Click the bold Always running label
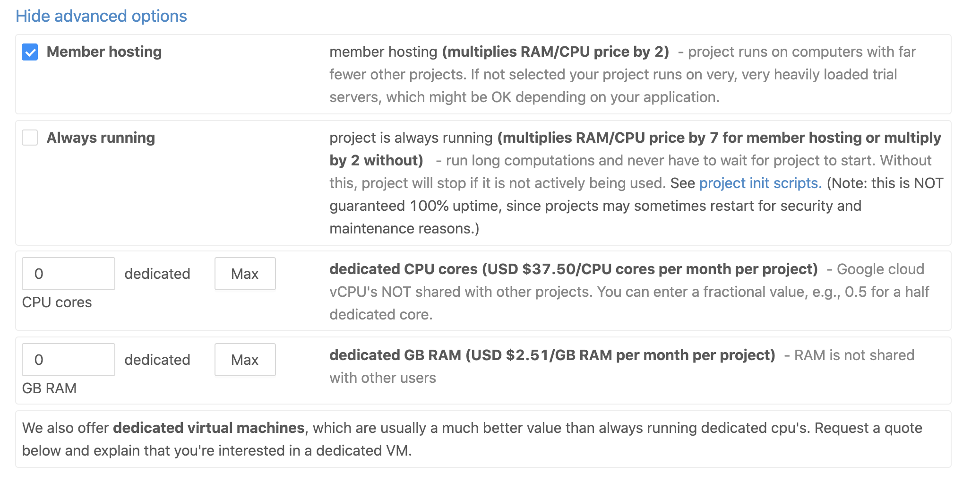Screen dimensions: 980x483 point(101,138)
